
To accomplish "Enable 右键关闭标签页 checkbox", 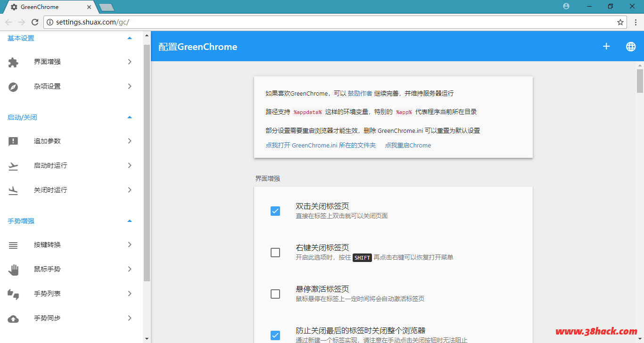I will [x=275, y=253].
